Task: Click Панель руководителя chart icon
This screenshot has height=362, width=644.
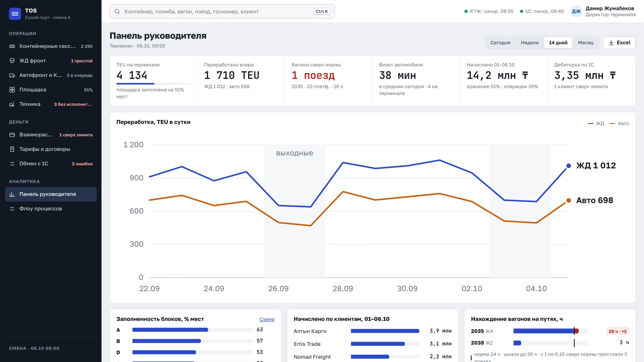Action: (x=12, y=194)
